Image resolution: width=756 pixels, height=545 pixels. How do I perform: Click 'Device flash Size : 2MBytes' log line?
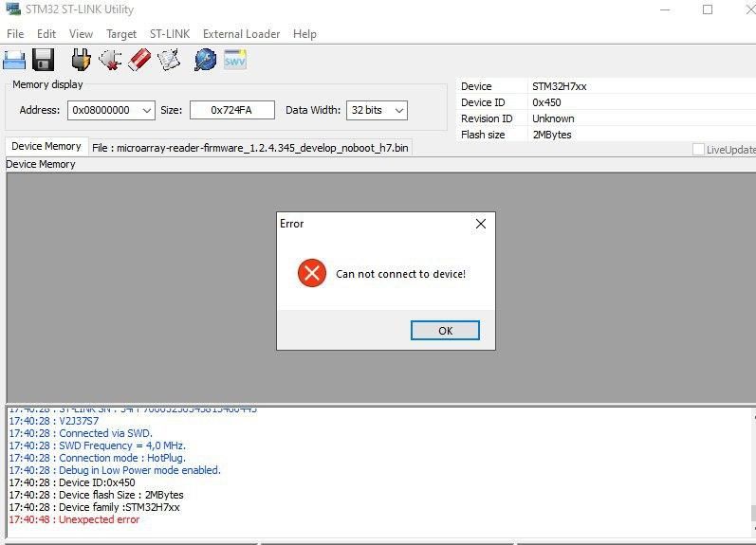click(97, 495)
